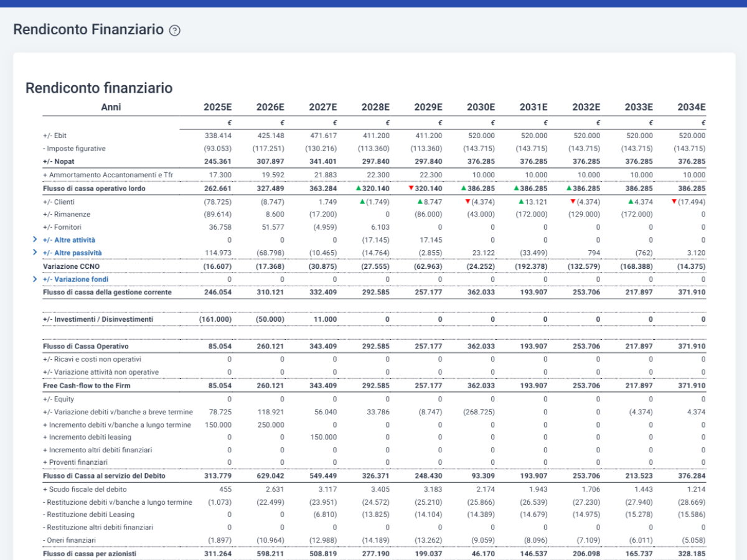This screenshot has height=560, width=747.
Task: Click Incremento debiti lungo termine 2026E value 250.000
Action: point(271,424)
